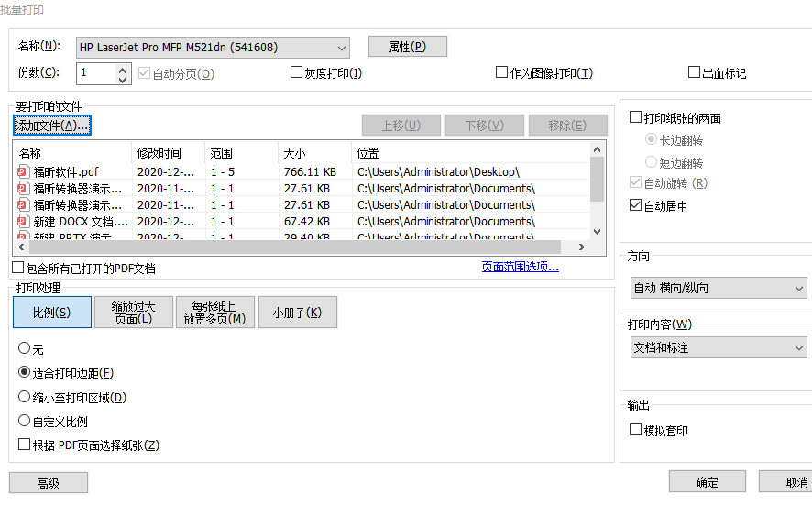Open the 打印内容(W) dropdown

(719, 347)
